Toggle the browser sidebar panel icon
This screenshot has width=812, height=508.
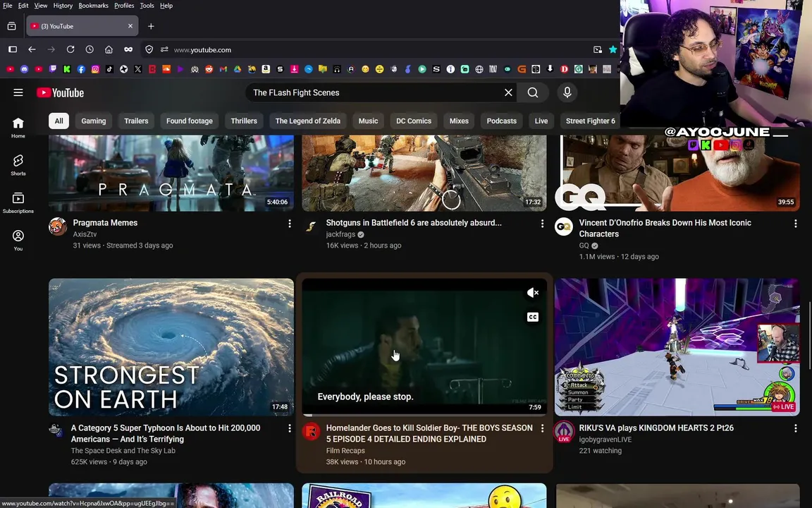click(13, 50)
